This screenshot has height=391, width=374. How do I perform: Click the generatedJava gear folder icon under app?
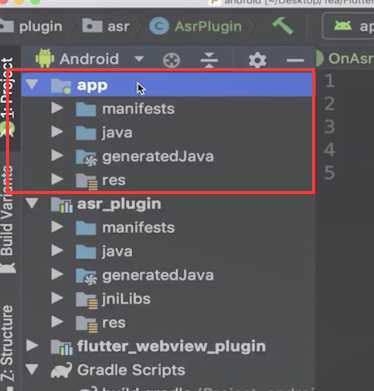point(86,157)
